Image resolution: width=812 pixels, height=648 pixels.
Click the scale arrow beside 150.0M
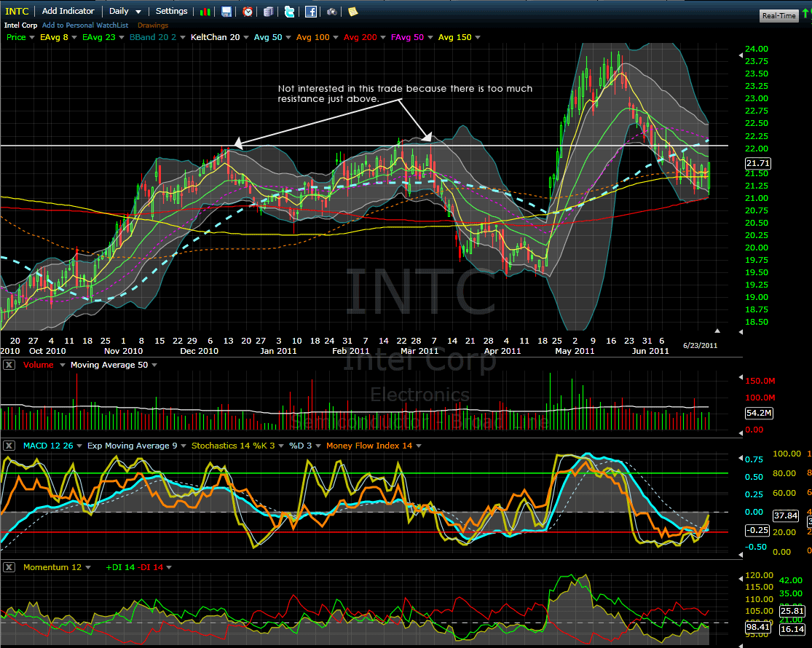740,379
